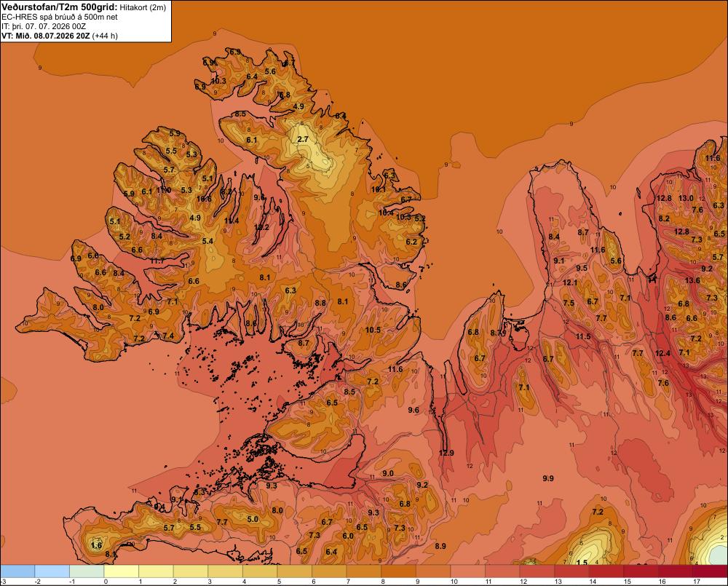Click the 12.9 temperature value on map
Screen dimensions: 728x586
click(446, 453)
